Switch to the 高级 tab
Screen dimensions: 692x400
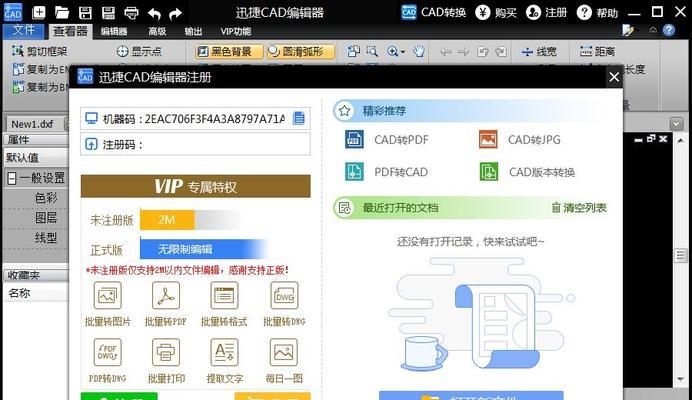pyautogui.click(x=157, y=31)
